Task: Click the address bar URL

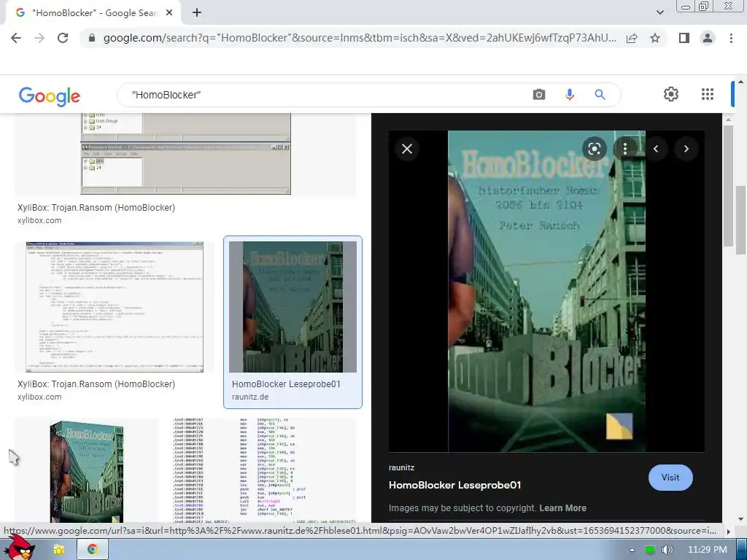Action: (360, 38)
